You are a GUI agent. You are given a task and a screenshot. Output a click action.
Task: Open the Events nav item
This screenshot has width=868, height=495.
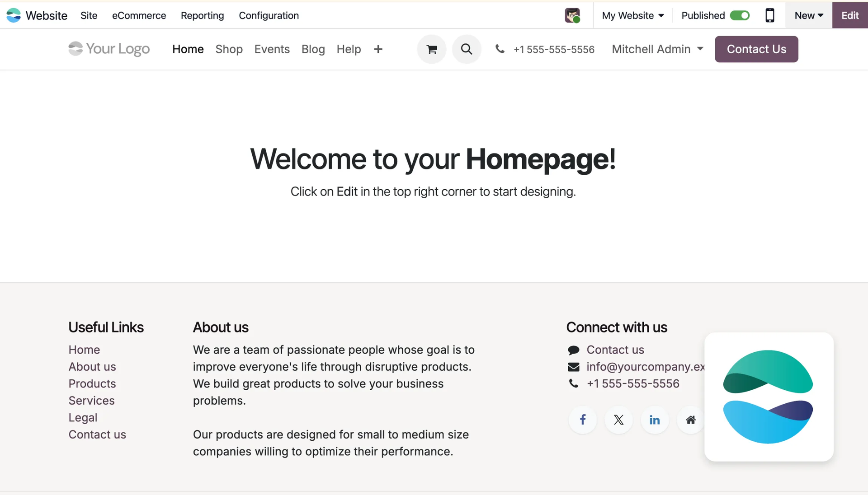tap(272, 49)
